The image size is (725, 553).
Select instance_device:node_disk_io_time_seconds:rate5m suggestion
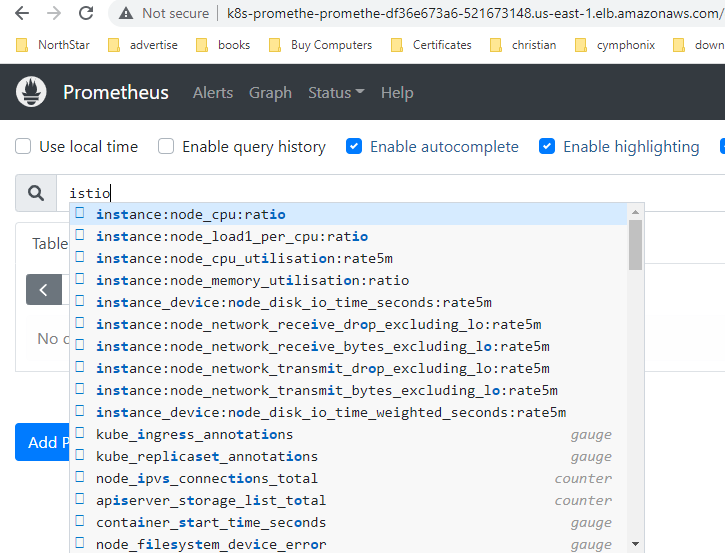[350, 302]
